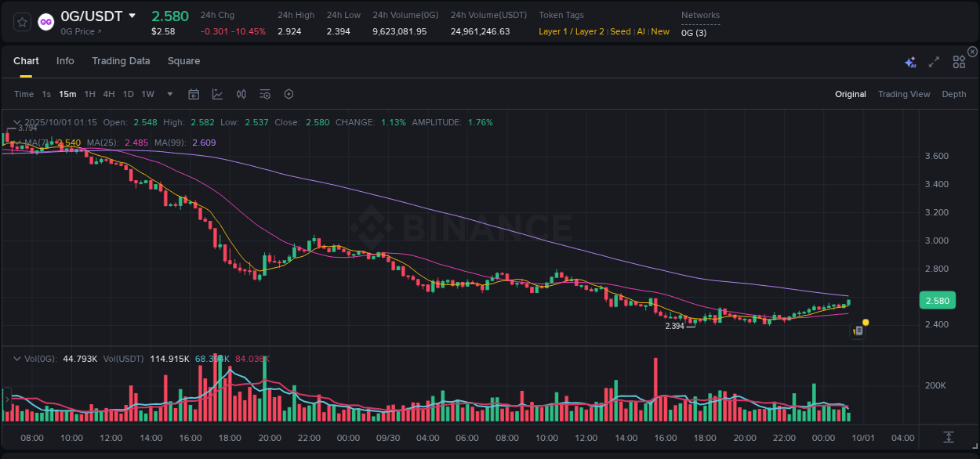Click the green 2.580 price label
Image resolution: width=980 pixels, height=459 pixels.
pyautogui.click(x=938, y=300)
